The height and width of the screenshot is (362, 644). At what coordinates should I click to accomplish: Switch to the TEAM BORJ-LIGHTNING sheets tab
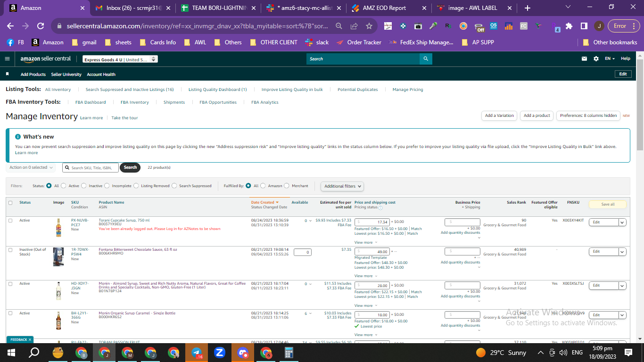coord(218,8)
